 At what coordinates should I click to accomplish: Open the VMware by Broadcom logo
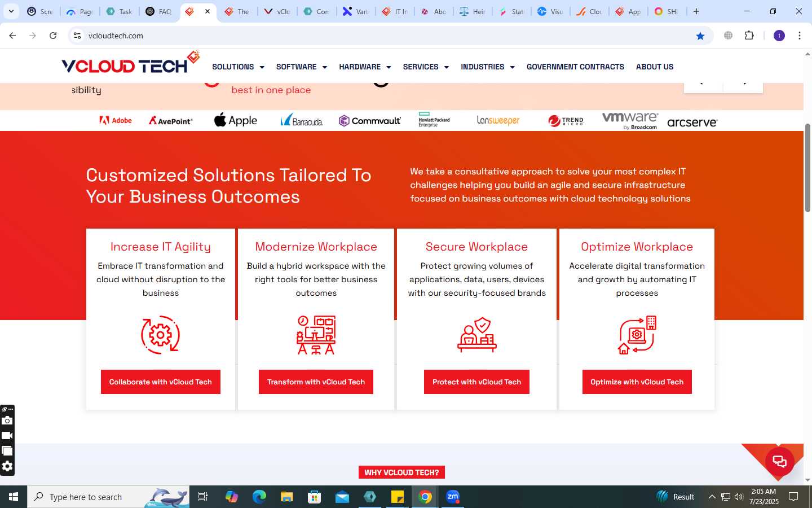click(x=630, y=120)
